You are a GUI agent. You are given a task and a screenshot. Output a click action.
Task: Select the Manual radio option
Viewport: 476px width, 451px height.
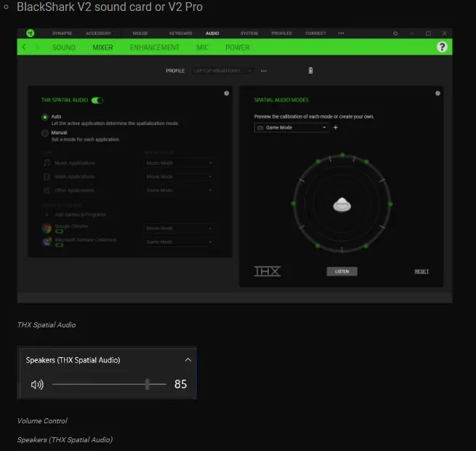click(x=45, y=133)
